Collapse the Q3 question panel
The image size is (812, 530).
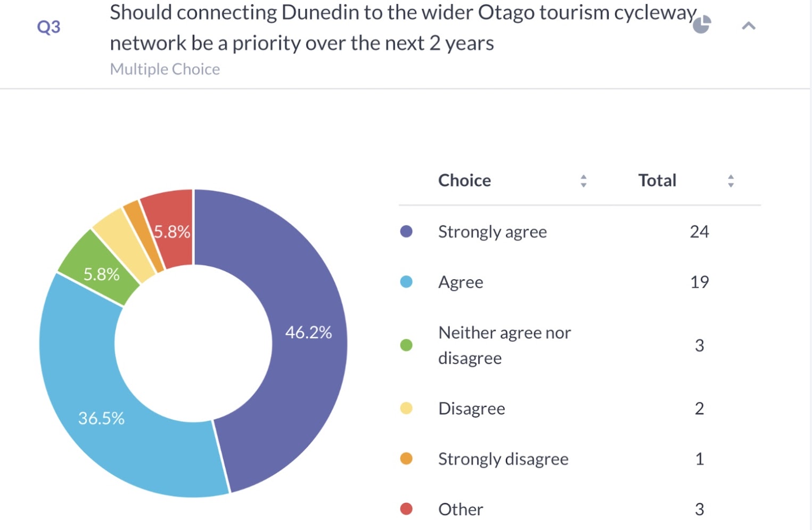(748, 26)
